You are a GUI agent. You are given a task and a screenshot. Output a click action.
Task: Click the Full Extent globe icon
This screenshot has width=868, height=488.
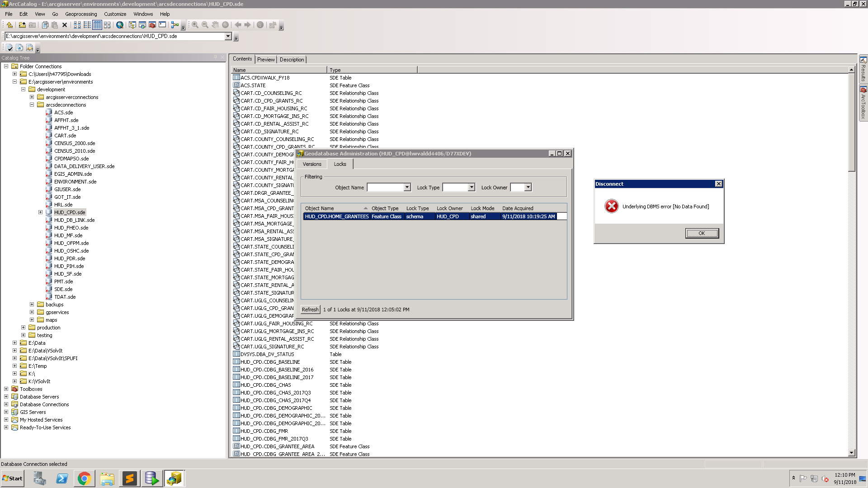(x=225, y=25)
